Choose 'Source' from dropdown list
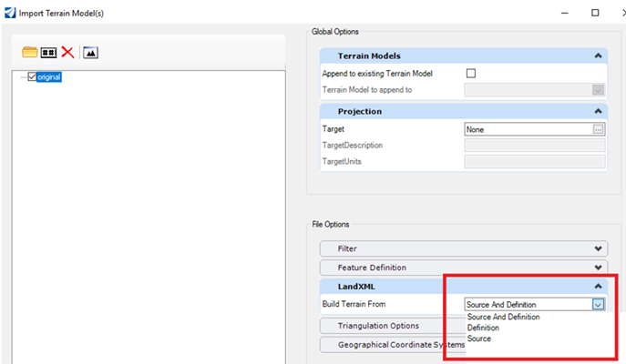This screenshot has width=626, height=364. [x=479, y=339]
